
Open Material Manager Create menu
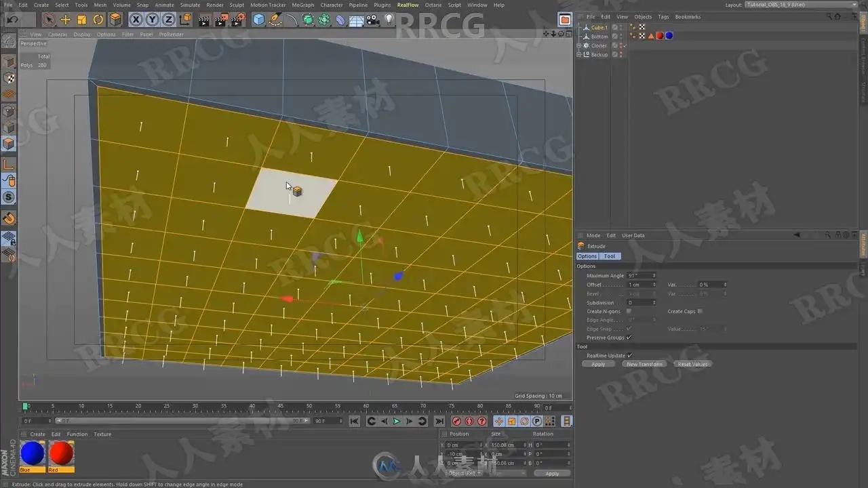point(38,434)
